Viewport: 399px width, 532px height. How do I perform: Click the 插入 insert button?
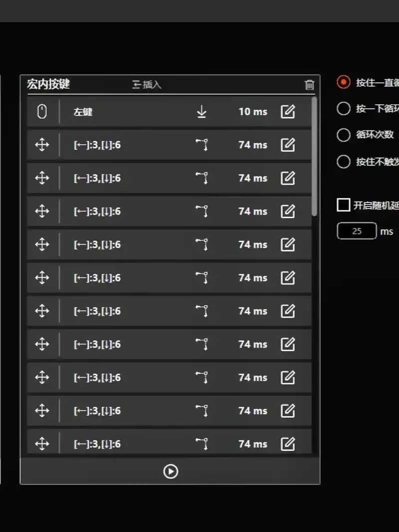pos(147,84)
